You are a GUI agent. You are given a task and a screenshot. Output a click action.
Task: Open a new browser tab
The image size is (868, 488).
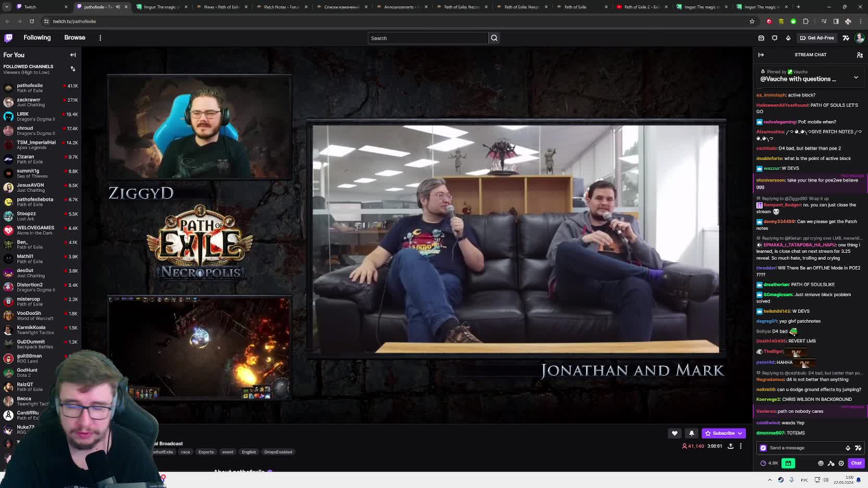pyautogui.click(x=798, y=7)
